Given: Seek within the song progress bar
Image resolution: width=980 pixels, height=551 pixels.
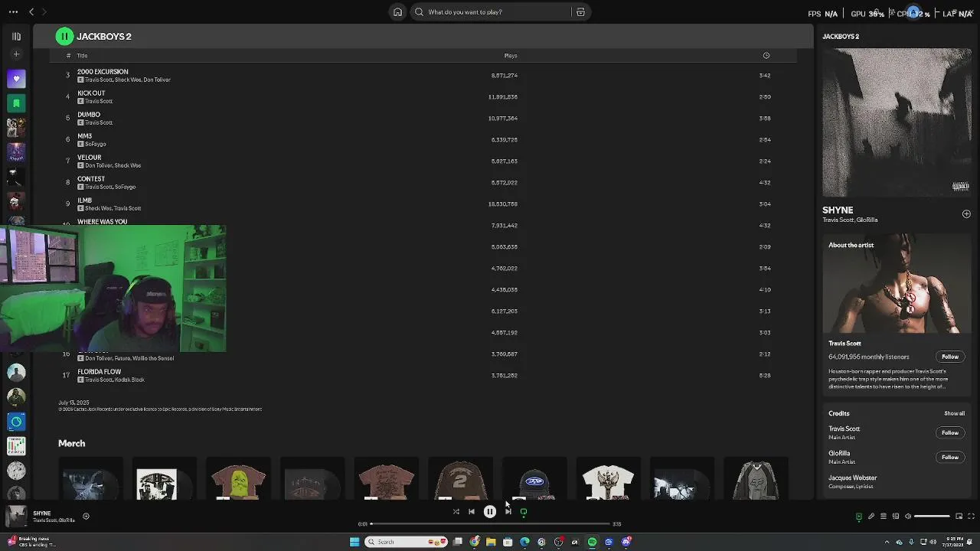Looking at the screenshot, I should 490,524.
